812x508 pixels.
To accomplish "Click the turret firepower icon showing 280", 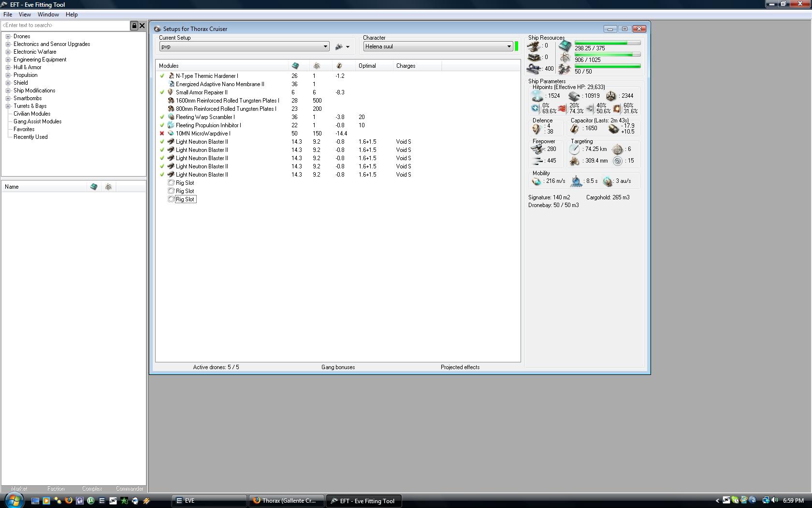I will [x=537, y=149].
